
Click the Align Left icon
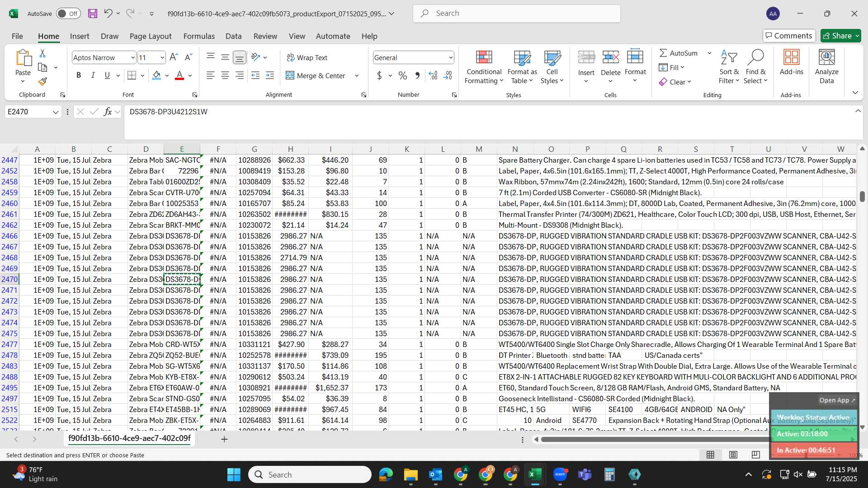tap(210, 75)
